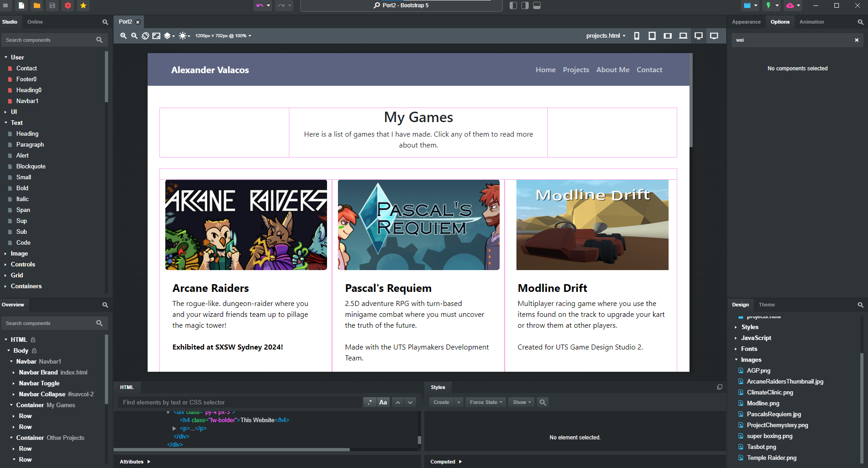Screen dimensions: 868x468
Task: Switch to the Theme tab
Action: point(767,305)
